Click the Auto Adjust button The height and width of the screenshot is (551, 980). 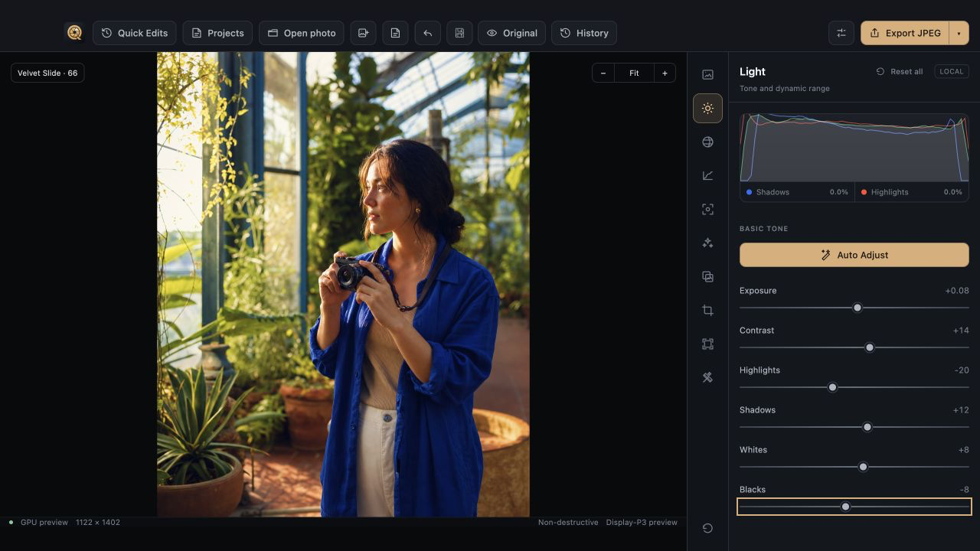tap(854, 255)
